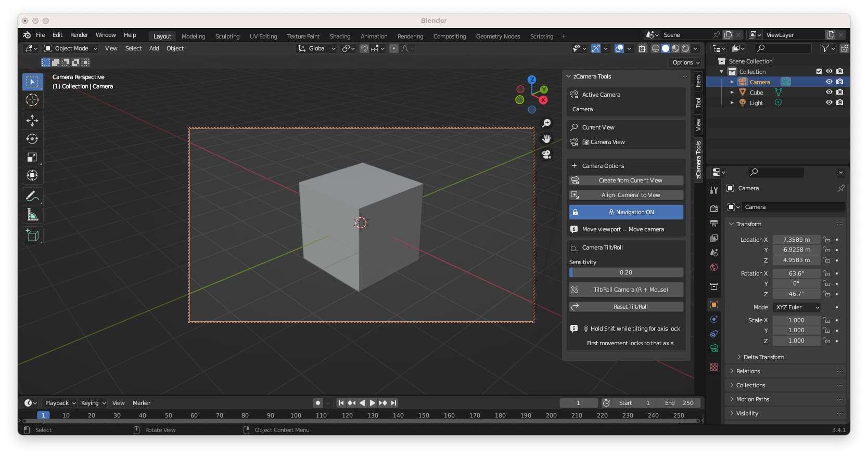
Task: Click the Location X value field
Action: (796, 240)
